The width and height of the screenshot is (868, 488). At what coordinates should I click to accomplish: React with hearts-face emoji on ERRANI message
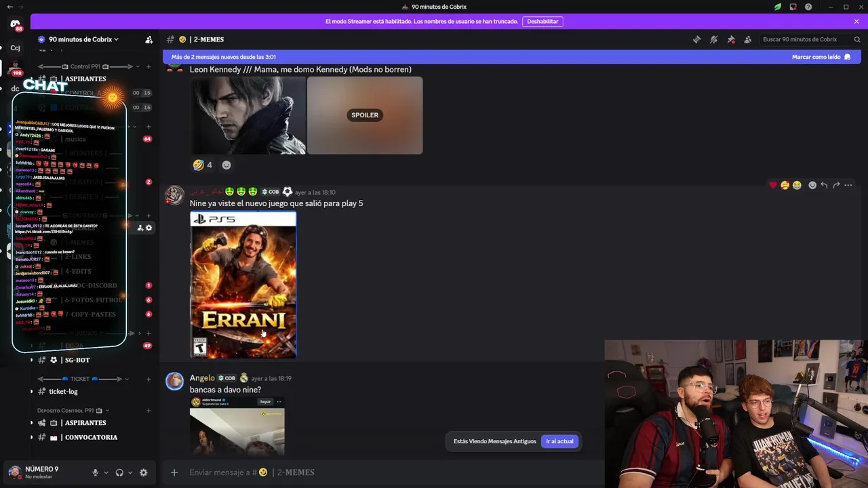point(785,185)
